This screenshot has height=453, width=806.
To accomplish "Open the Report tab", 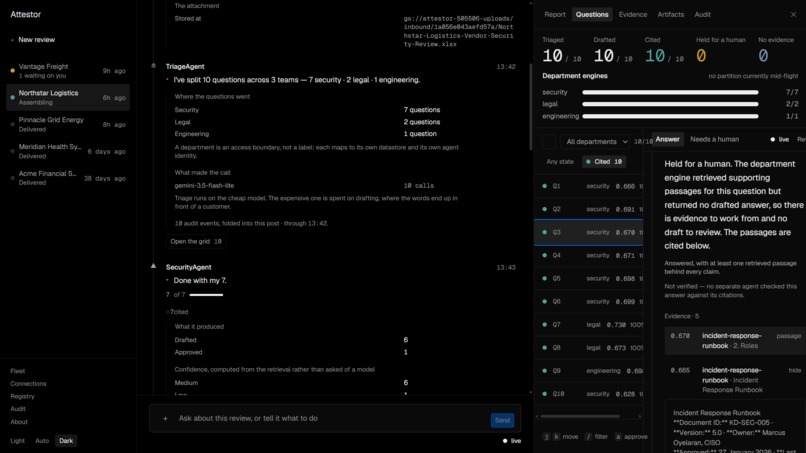I will 555,14.
